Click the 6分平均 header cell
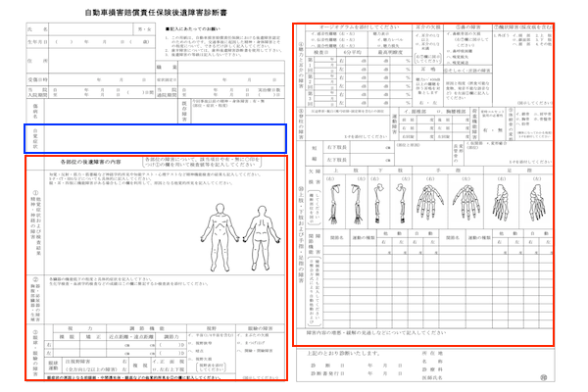Viewport: 588px width, 392px height. click(x=353, y=53)
